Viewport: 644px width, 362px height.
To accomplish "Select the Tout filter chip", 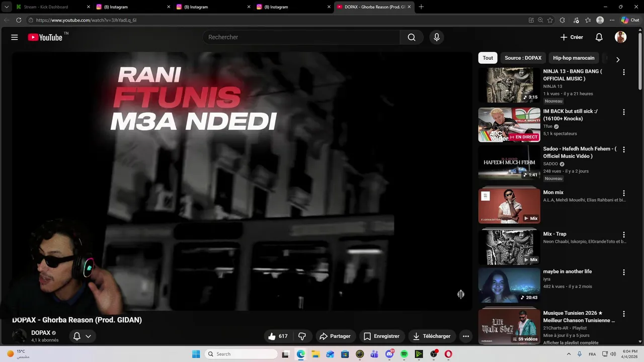I will pyautogui.click(x=488, y=58).
